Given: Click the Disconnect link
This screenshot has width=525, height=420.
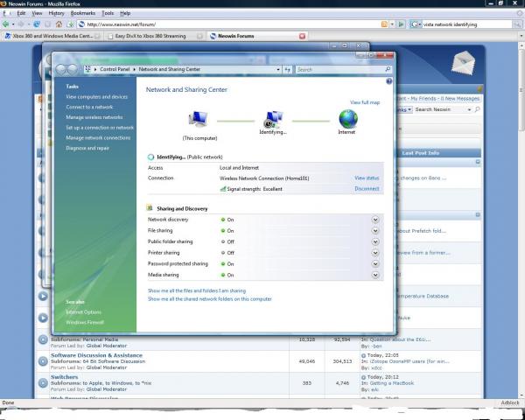Looking at the screenshot, I should [367, 189].
